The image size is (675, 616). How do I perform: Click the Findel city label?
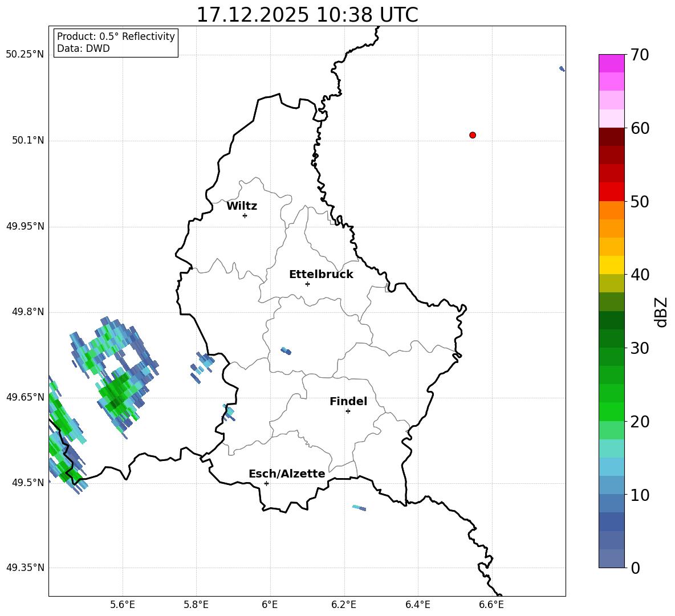348,401
